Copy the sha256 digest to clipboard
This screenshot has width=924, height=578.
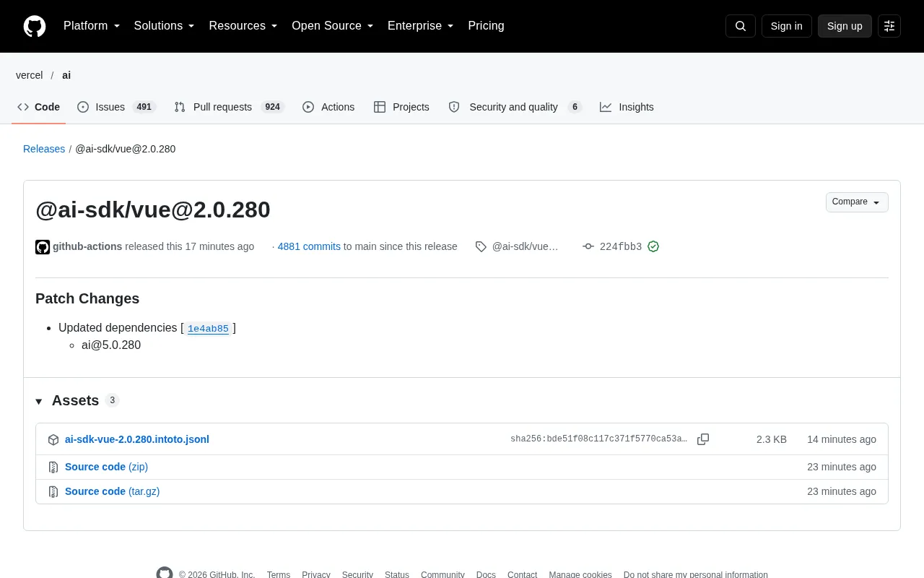703,439
